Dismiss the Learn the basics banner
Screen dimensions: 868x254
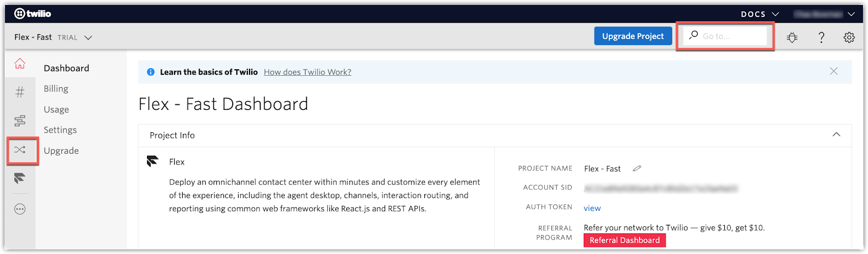[x=834, y=71]
